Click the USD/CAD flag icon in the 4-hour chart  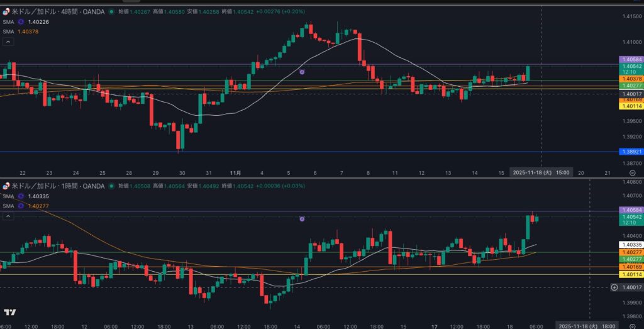(x=7, y=11)
